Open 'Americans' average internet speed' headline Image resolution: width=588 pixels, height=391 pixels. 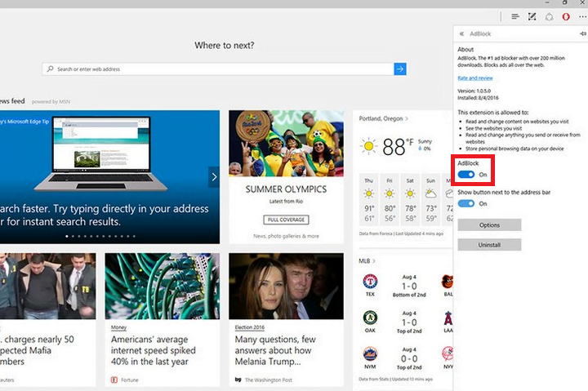(x=154, y=350)
